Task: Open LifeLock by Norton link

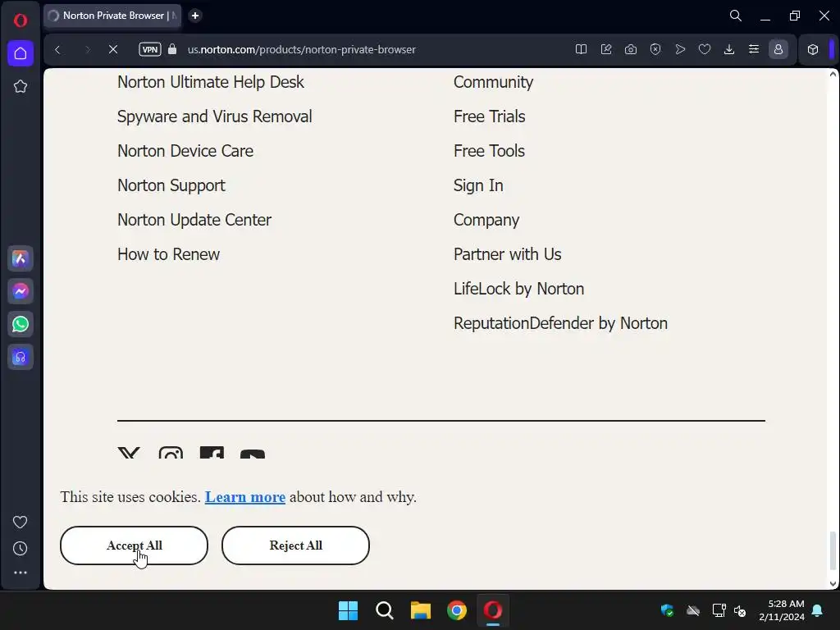Action: click(x=518, y=289)
